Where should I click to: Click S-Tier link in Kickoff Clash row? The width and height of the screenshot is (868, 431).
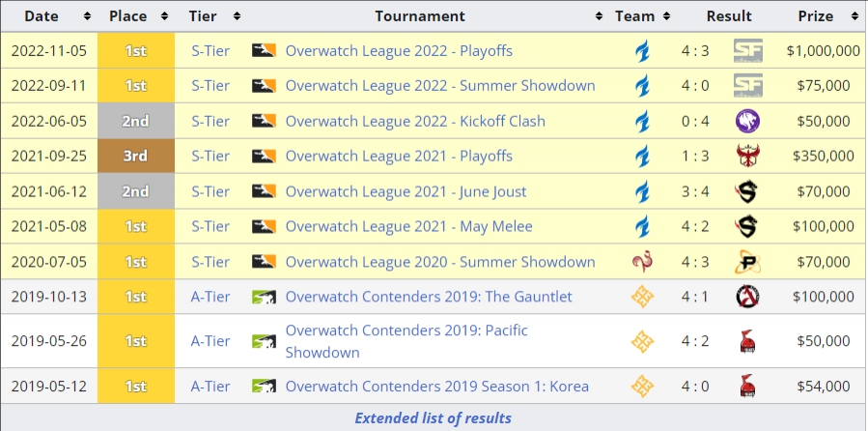click(x=210, y=121)
